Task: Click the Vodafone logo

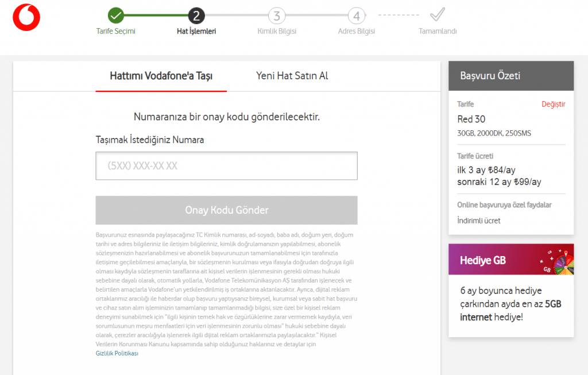Action: pos(26,17)
